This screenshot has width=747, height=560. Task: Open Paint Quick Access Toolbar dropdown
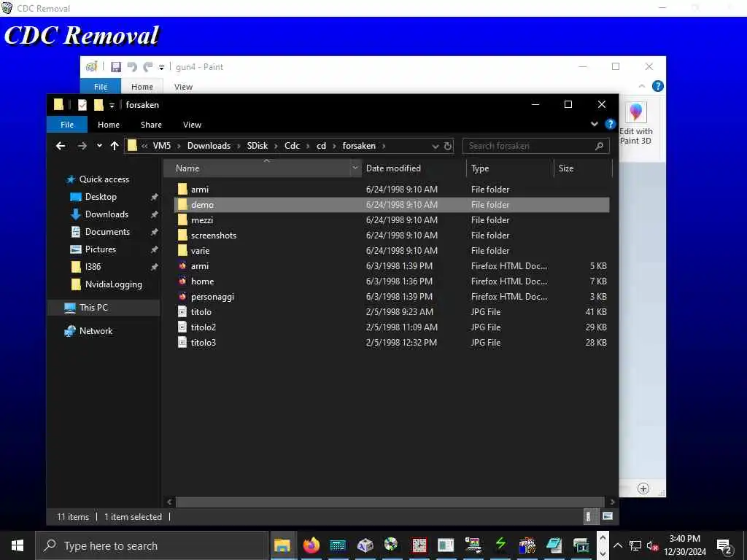coord(161,68)
